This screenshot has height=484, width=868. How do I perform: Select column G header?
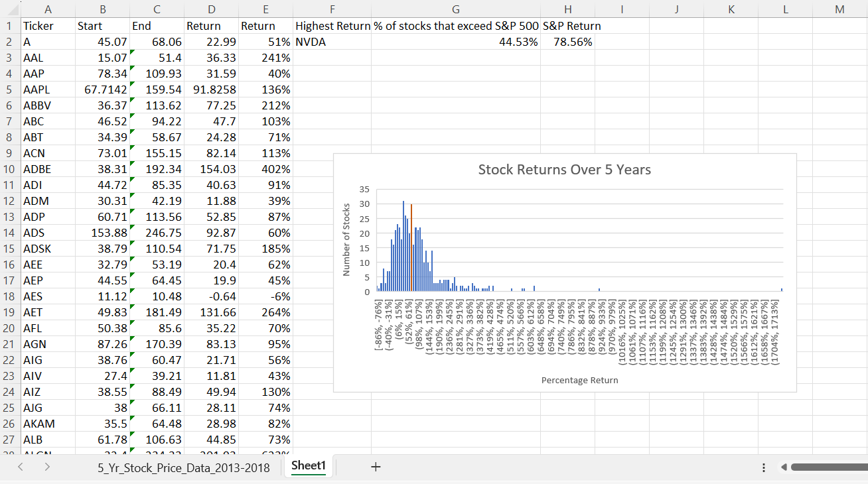(x=455, y=9)
